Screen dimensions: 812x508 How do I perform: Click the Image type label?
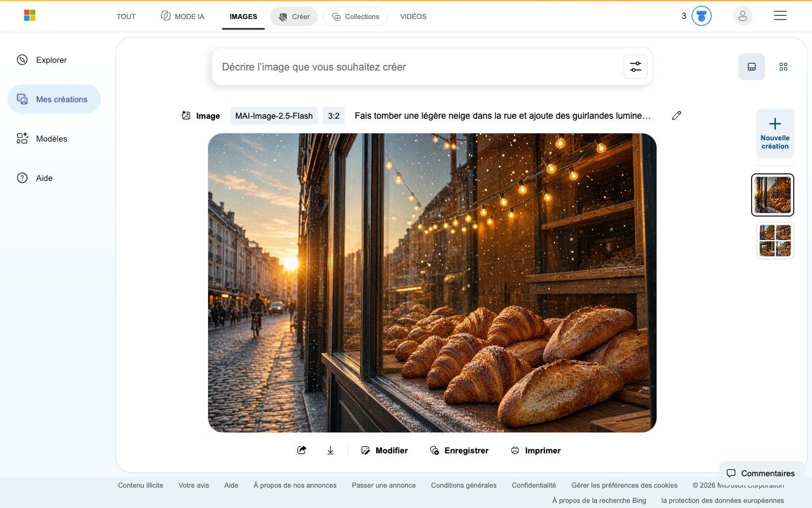200,116
